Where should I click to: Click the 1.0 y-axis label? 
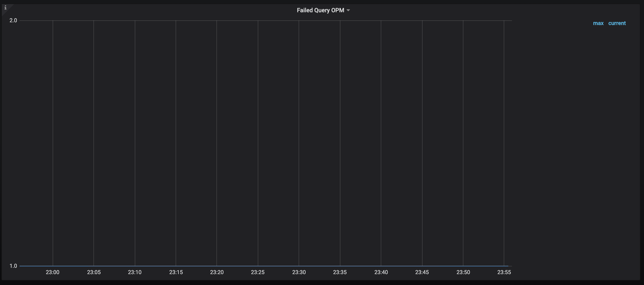(13, 266)
